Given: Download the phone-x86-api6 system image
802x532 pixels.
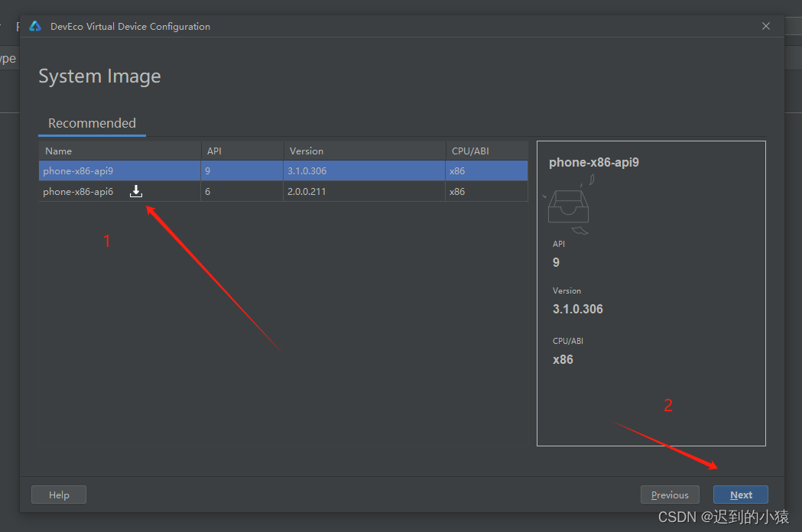Looking at the screenshot, I should [136, 191].
